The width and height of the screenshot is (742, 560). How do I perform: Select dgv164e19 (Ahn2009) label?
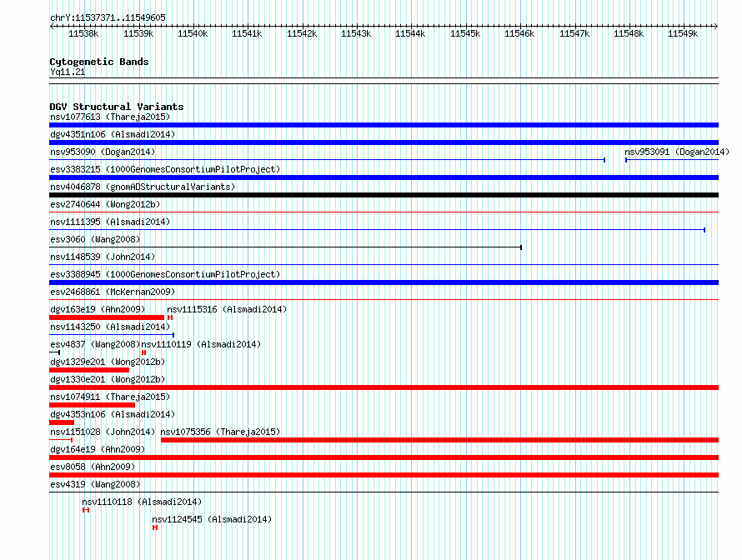(x=98, y=449)
